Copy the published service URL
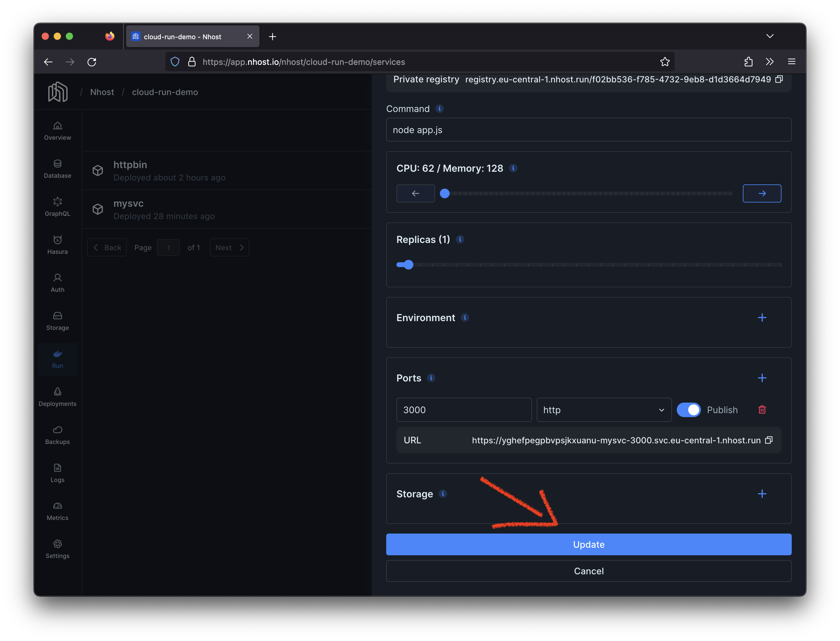840x641 pixels. click(x=769, y=440)
